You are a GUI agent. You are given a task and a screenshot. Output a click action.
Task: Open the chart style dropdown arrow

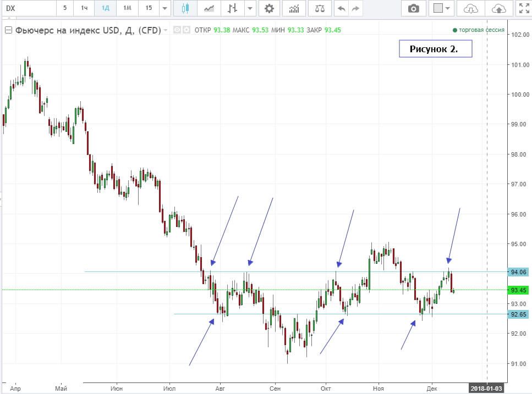click(x=251, y=9)
